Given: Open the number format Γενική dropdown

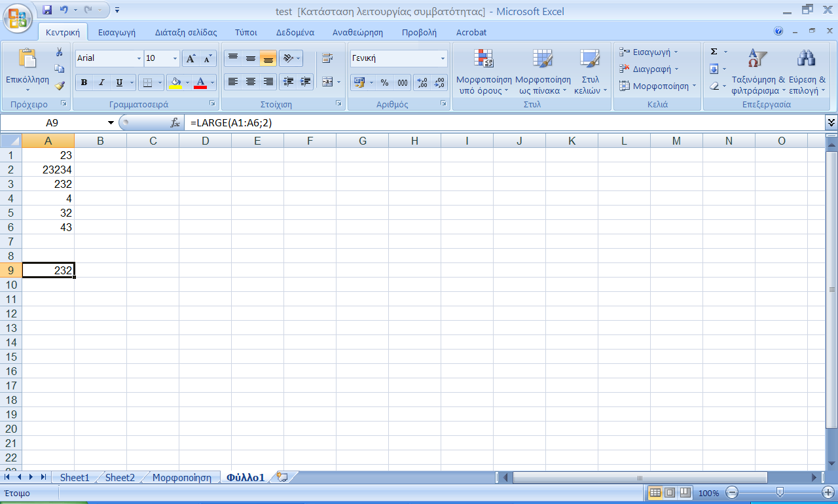Looking at the screenshot, I should (443, 58).
